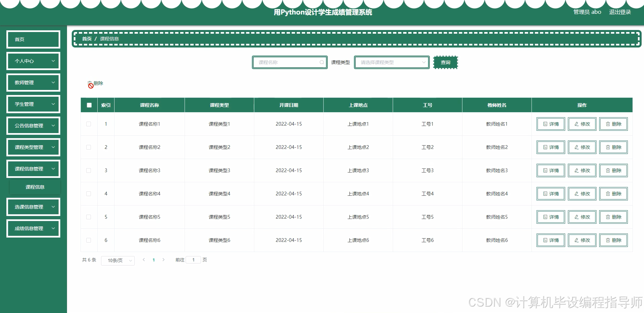This screenshot has height=313, width=644.
Task: Open 首页 in the sidebar
Action: click(x=33, y=39)
